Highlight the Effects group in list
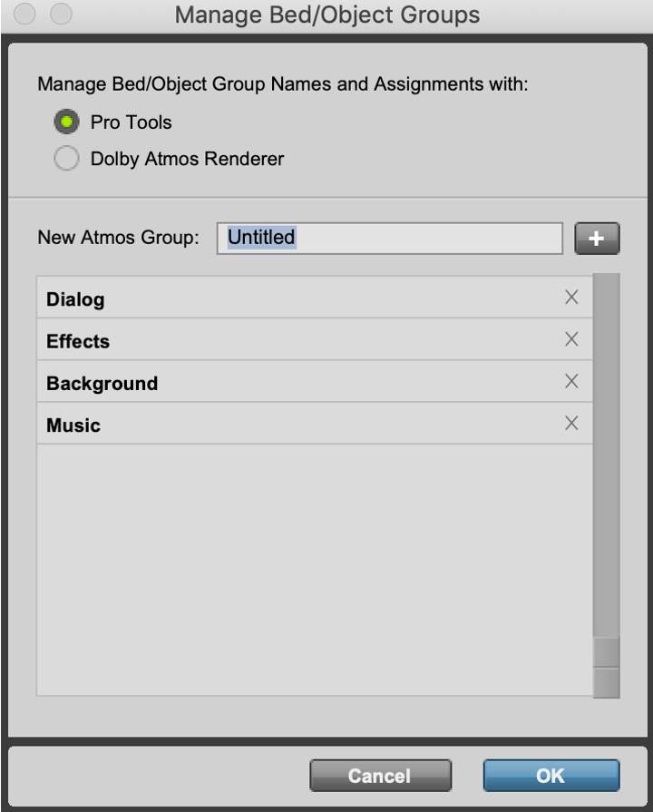The image size is (653, 812). point(272,341)
